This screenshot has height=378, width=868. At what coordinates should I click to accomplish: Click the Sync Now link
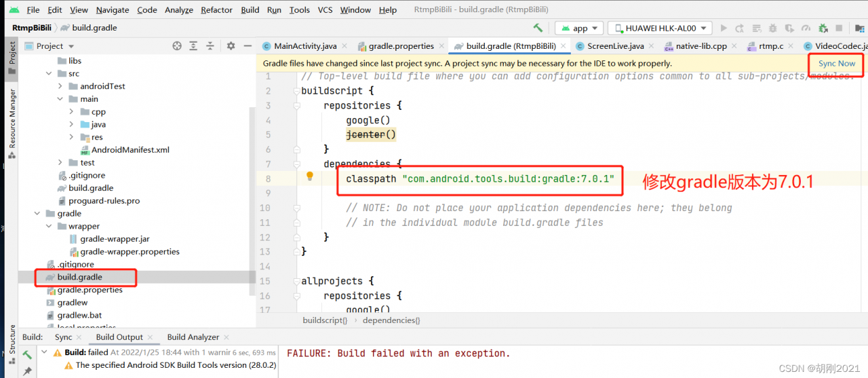(x=836, y=64)
